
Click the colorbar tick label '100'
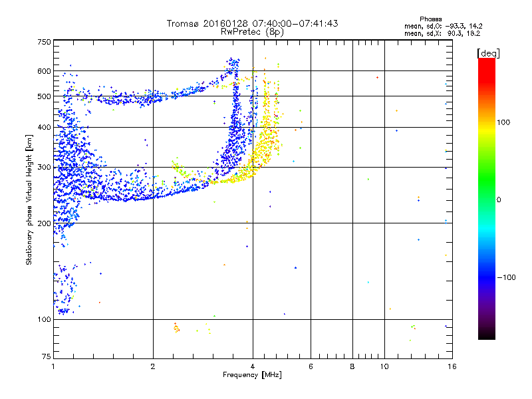tap(503, 122)
